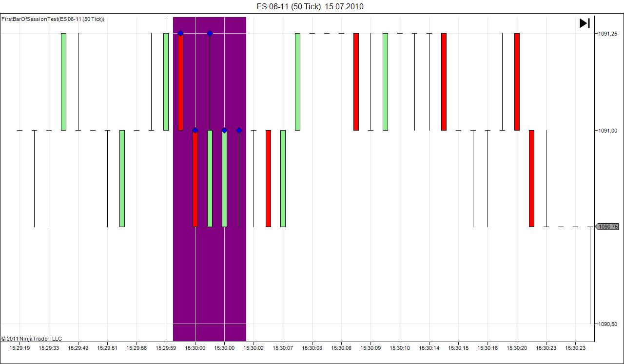Click the 1090,50 price axis label
This screenshot has width=624, height=364.
click(608, 324)
